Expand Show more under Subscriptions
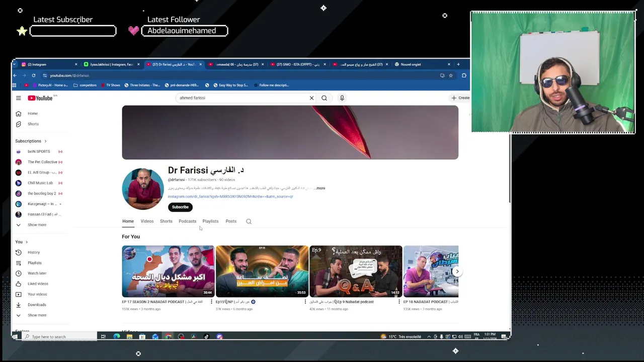This screenshot has height=362, width=644. (x=37, y=225)
